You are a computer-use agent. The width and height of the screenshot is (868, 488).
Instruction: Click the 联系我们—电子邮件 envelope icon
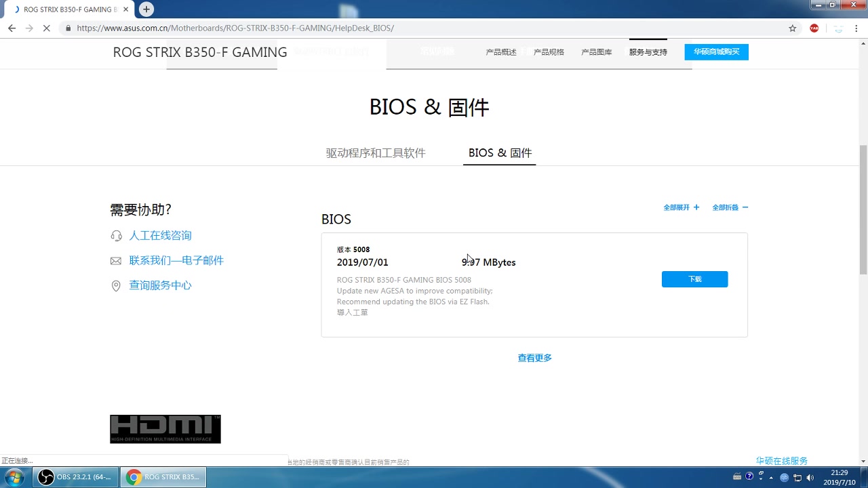(116, 260)
